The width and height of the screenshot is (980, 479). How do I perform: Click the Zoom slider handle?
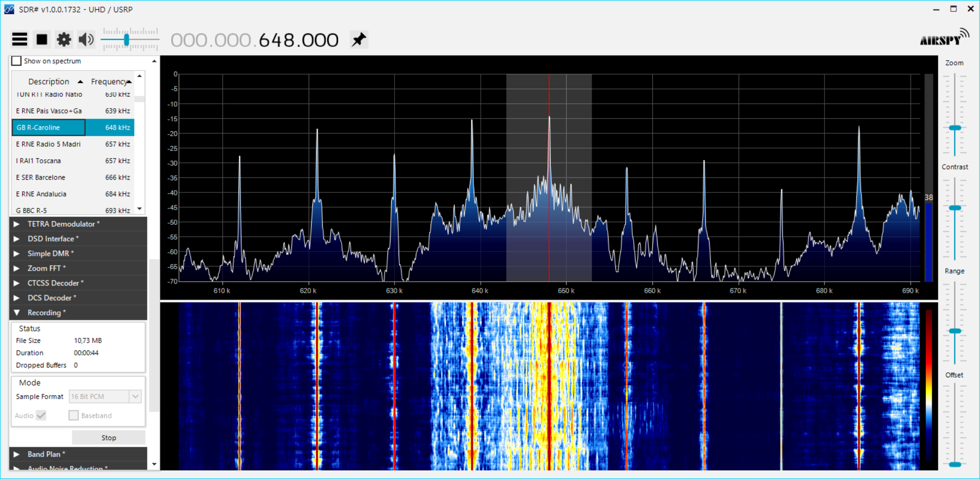955,128
